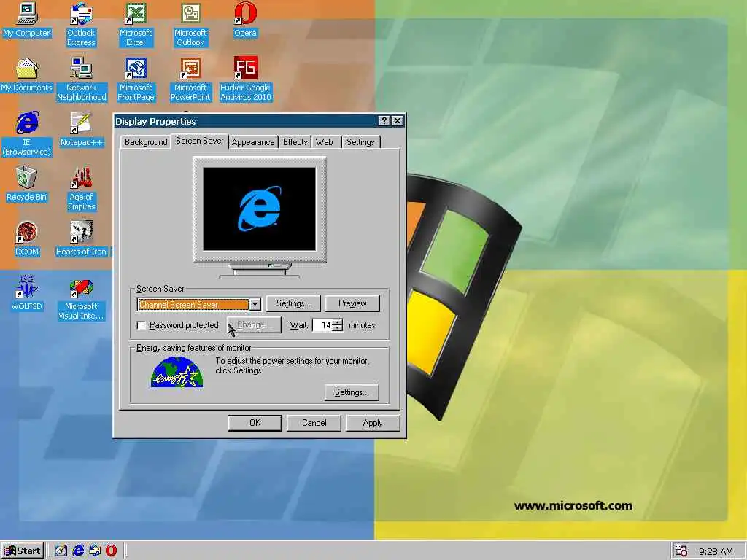The width and height of the screenshot is (747, 560).
Task: Switch to the Web tab
Action: click(325, 142)
